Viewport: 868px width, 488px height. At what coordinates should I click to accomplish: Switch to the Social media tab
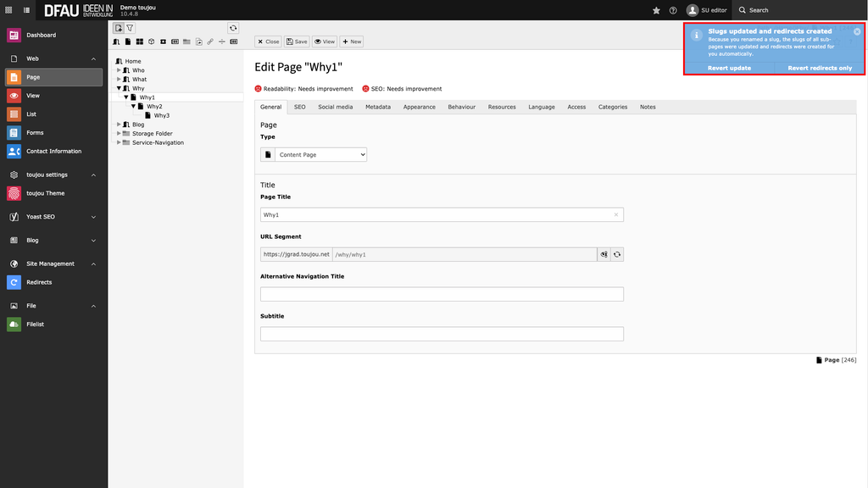[x=335, y=107]
